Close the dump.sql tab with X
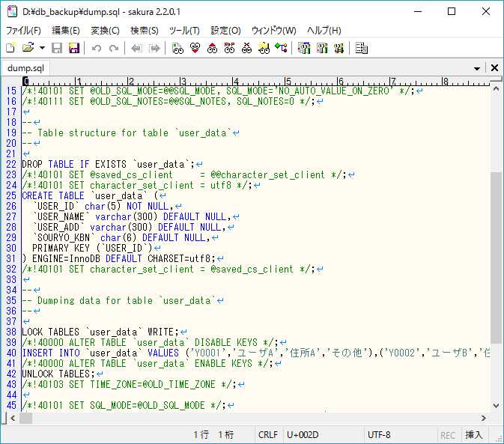This screenshot has width=504, height=444. [x=494, y=68]
